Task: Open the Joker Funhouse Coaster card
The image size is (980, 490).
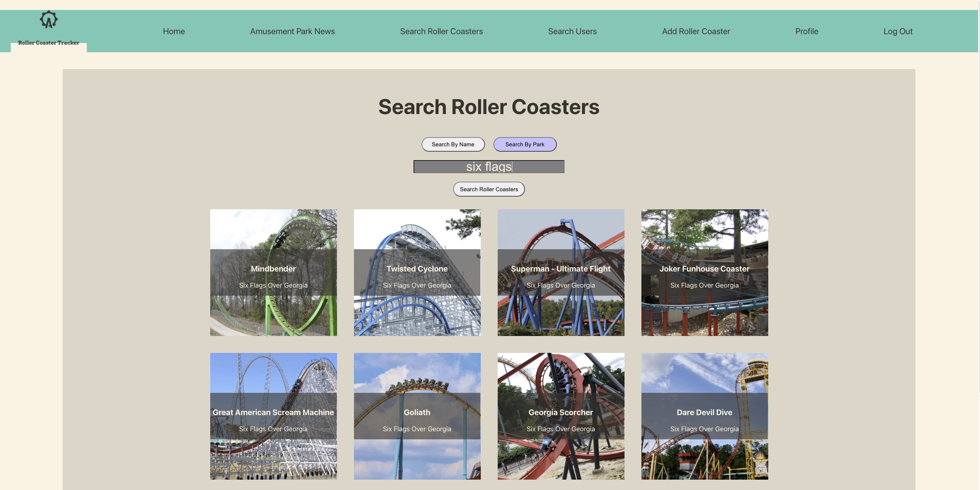Action: point(705,273)
